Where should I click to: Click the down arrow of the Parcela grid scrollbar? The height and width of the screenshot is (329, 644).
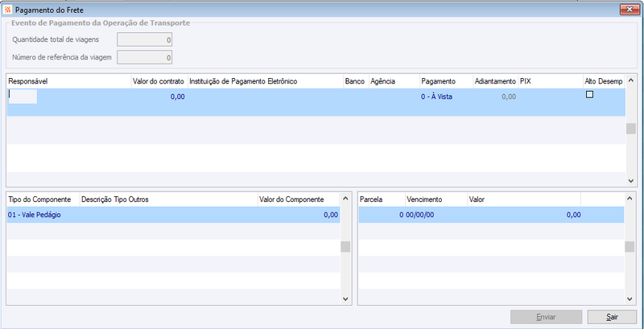[x=630, y=299]
